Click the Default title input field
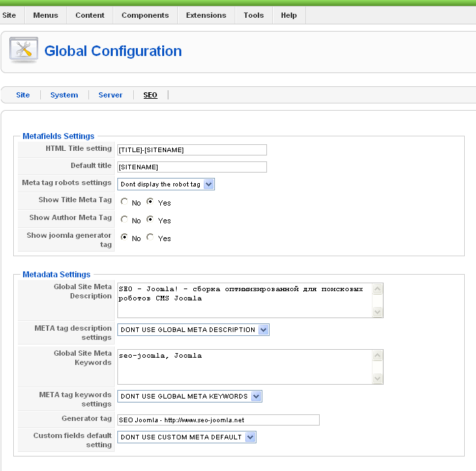The width and height of the screenshot is (476, 471). point(192,167)
